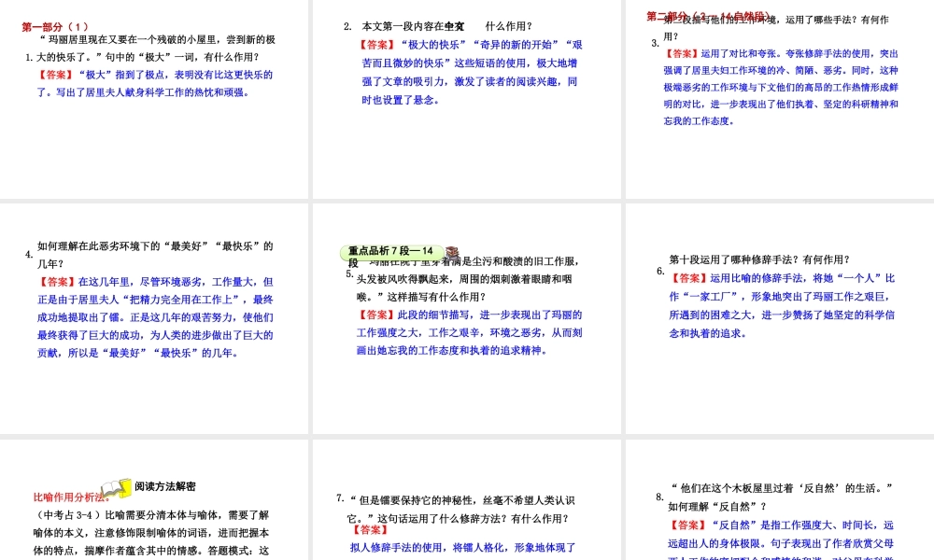
Task: Click the line 头发被风吹得飘起来，周围的烟刺激着眼睛和咽
Action: tap(464, 279)
